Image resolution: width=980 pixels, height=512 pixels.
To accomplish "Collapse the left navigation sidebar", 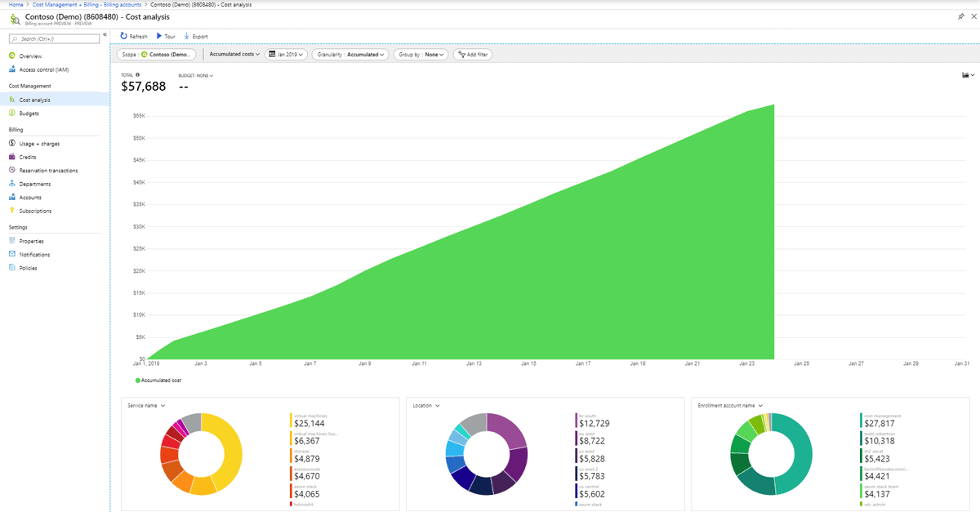I will [x=105, y=33].
